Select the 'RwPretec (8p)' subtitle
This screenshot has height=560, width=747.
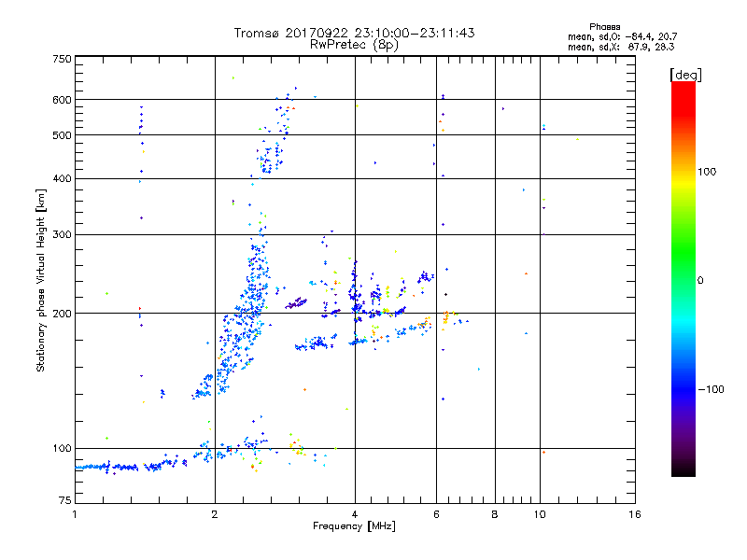click(x=354, y=45)
